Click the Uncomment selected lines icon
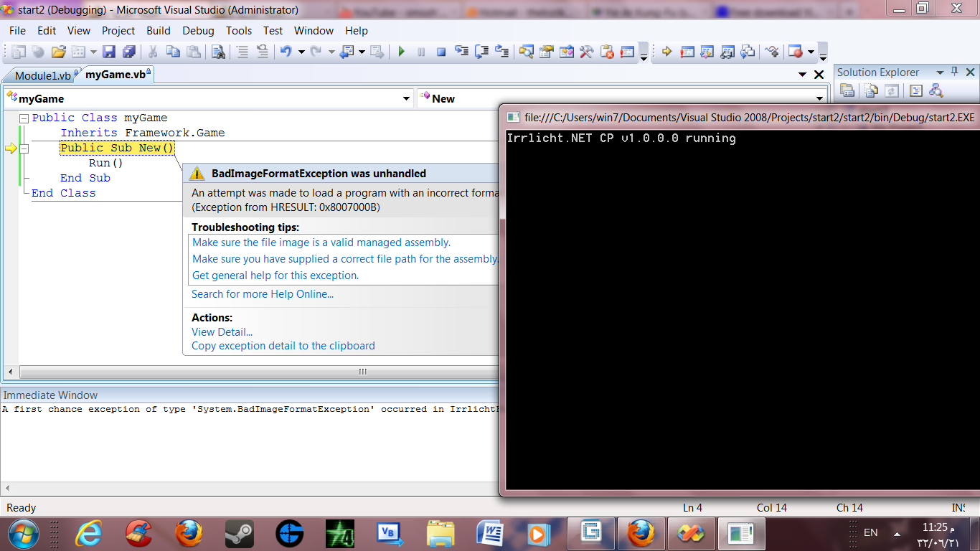The width and height of the screenshot is (980, 551). click(x=263, y=52)
